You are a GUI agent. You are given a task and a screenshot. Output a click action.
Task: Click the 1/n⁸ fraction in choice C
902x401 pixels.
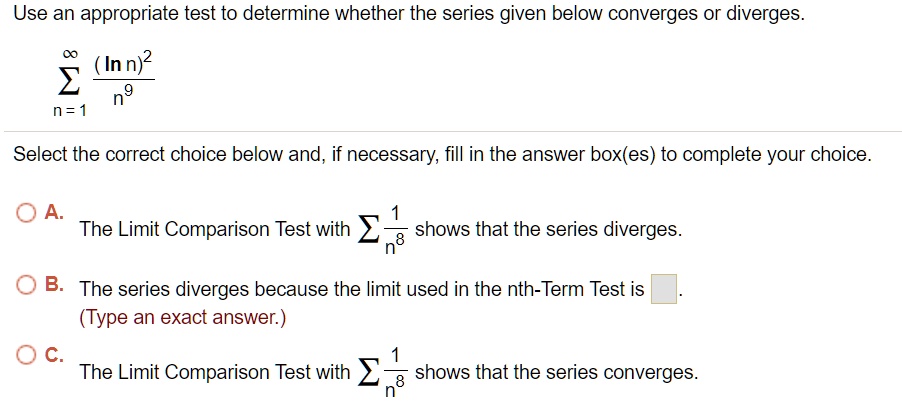coord(395,373)
